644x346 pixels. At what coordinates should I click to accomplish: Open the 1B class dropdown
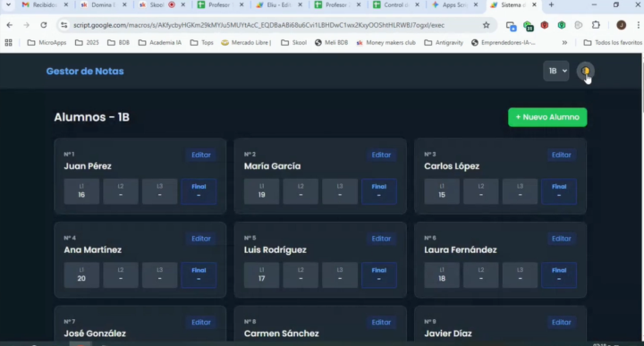pos(556,71)
